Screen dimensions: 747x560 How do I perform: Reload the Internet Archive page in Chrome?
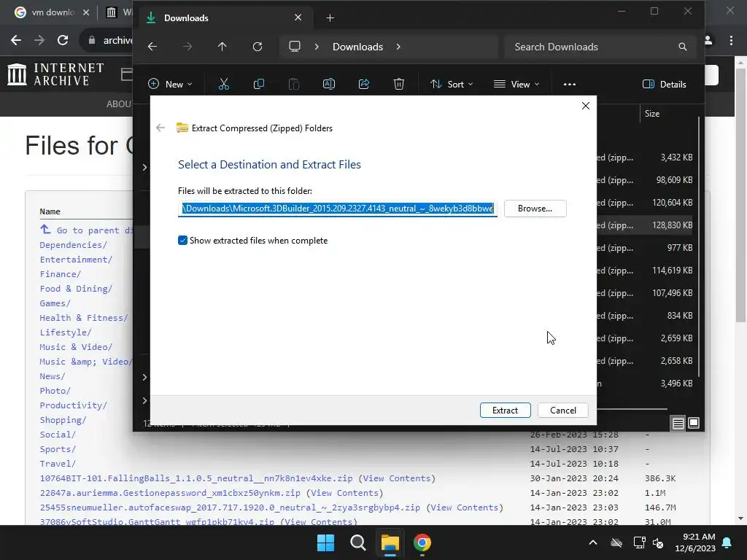coord(63,41)
